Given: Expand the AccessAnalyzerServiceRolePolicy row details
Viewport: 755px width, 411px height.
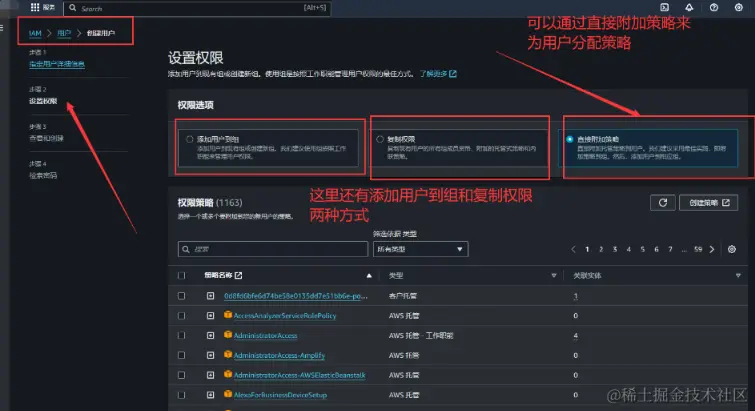Looking at the screenshot, I should (x=210, y=316).
